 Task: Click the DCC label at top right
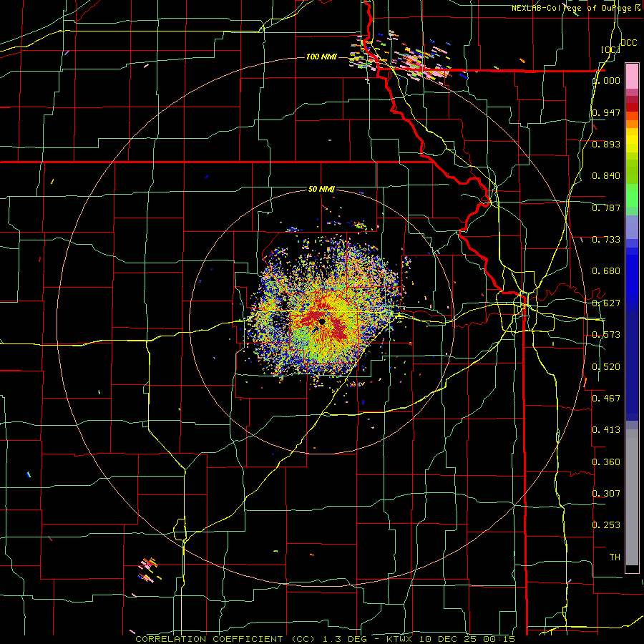coord(629,43)
